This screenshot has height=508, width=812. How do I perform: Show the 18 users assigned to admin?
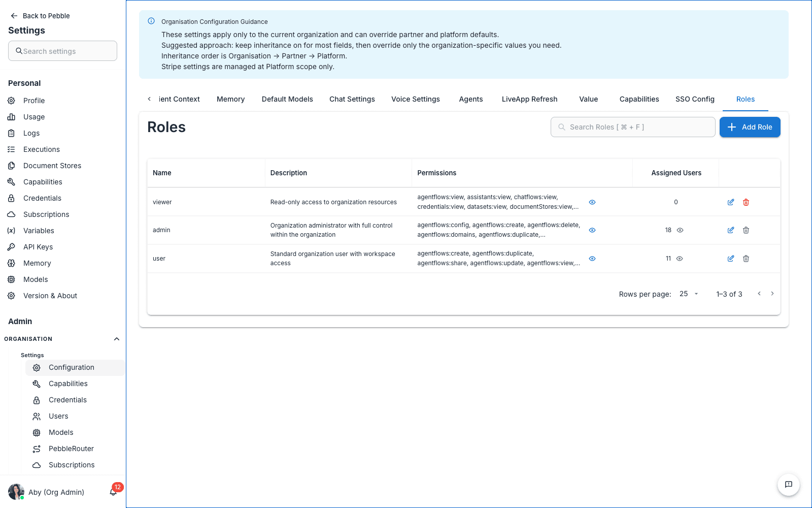coord(680,230)
